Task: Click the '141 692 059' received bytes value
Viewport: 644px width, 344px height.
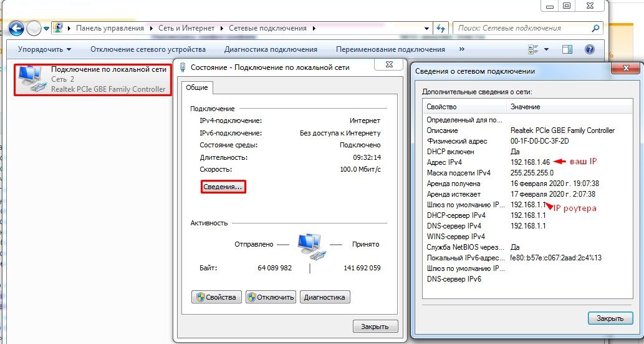Action: coord(362,268)
